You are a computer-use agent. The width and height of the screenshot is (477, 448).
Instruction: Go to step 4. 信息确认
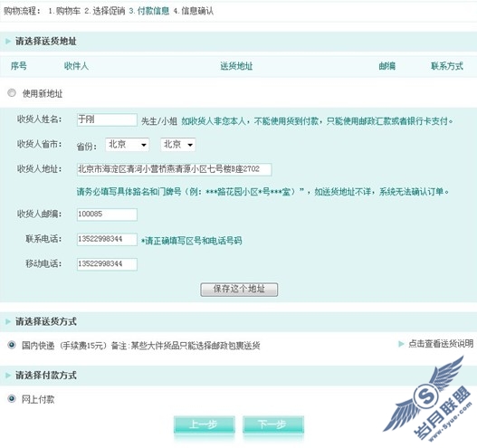coord(194,11)
